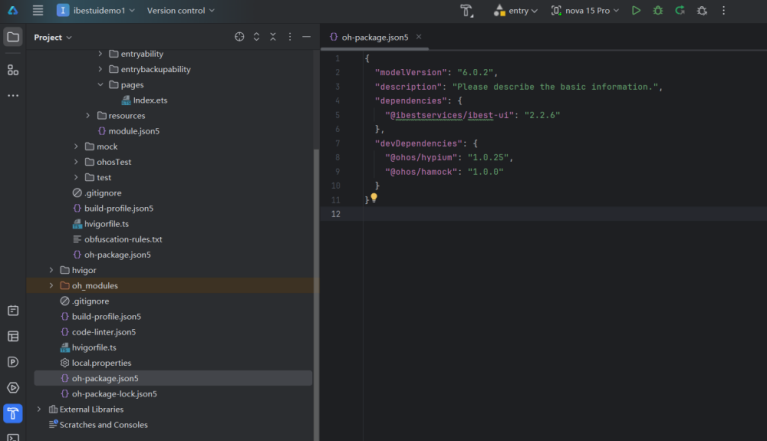This screenshot has height=441, width=767.
Task: Open the Project view selector dropdown
Action: [53, 37]
